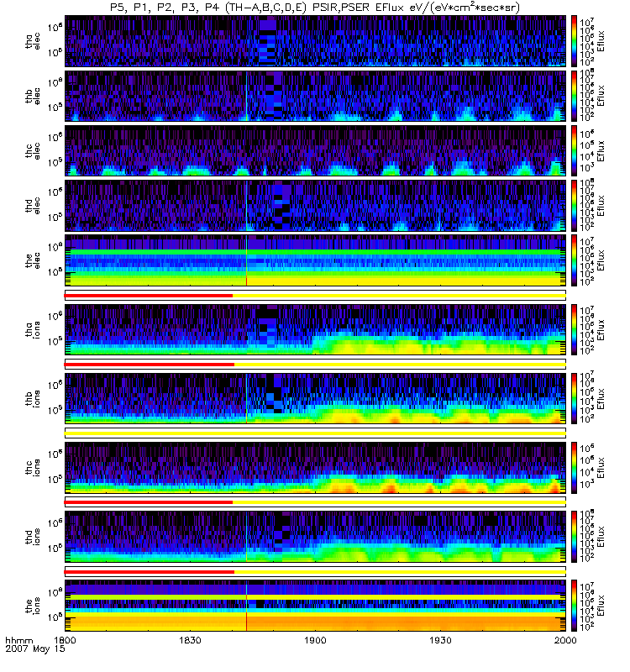630x672 pixels.
Task: Click the color bar beside the ions panel
Action: pos(574,606)
